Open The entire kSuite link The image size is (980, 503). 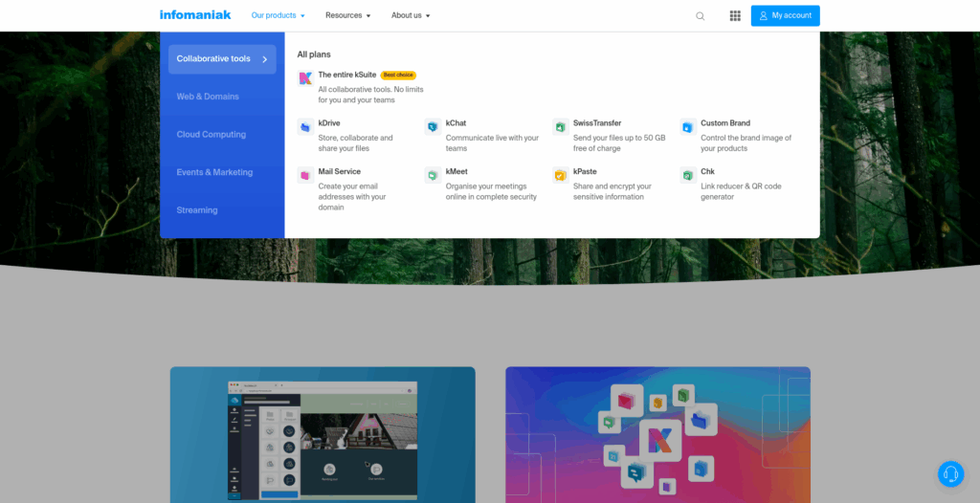[346, 75]
